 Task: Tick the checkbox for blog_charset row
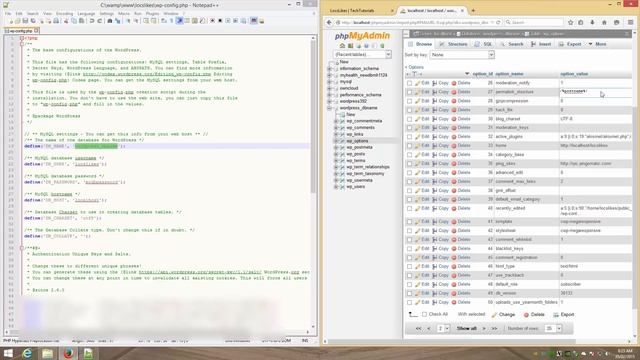(409, 119)
